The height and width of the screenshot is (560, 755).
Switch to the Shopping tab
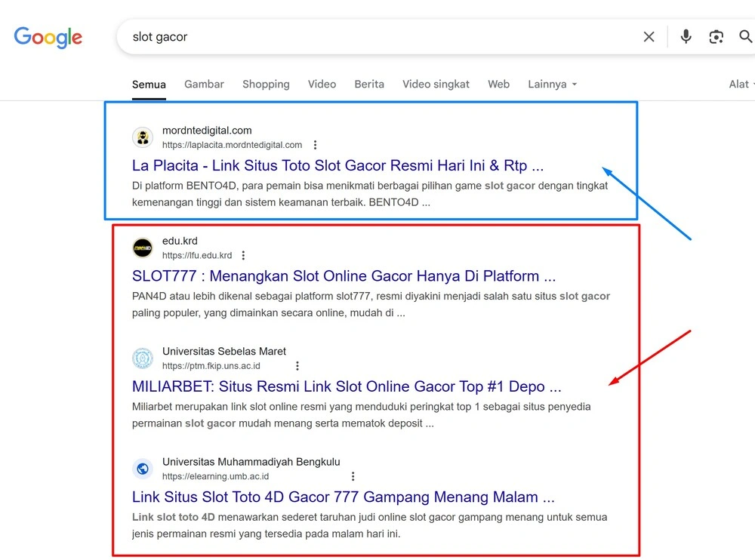point(266,85)
